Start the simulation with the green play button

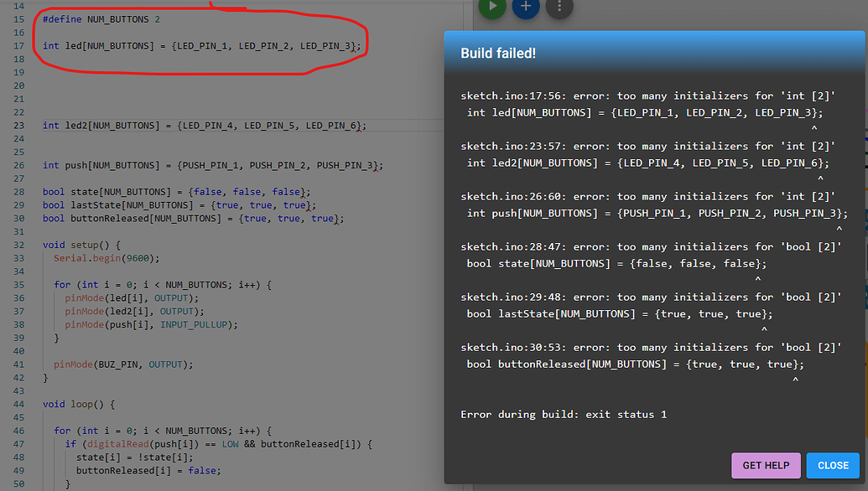(x=492, y=8)
